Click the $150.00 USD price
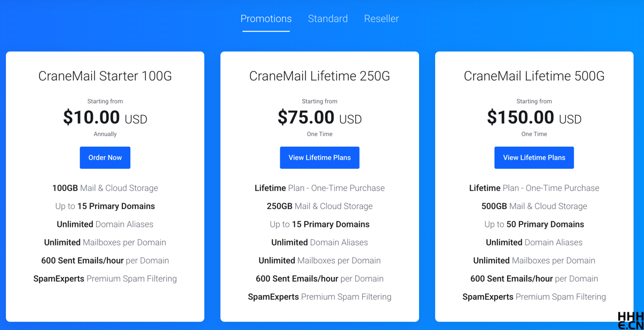The width and height of the screenshot is (644, 330). point(534,118)
